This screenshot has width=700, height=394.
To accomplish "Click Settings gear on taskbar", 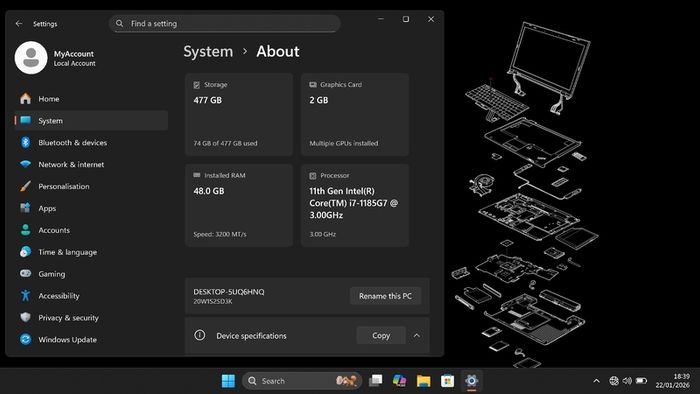I will (471, 381).
